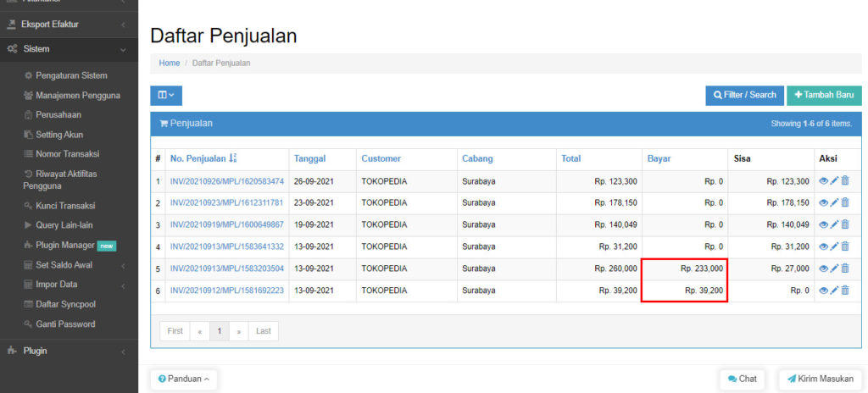Image resolution: width=868 pixels, height=393 pixels.
Task: Click Kirim Masukan paper plane button
Action: [820, 379]
